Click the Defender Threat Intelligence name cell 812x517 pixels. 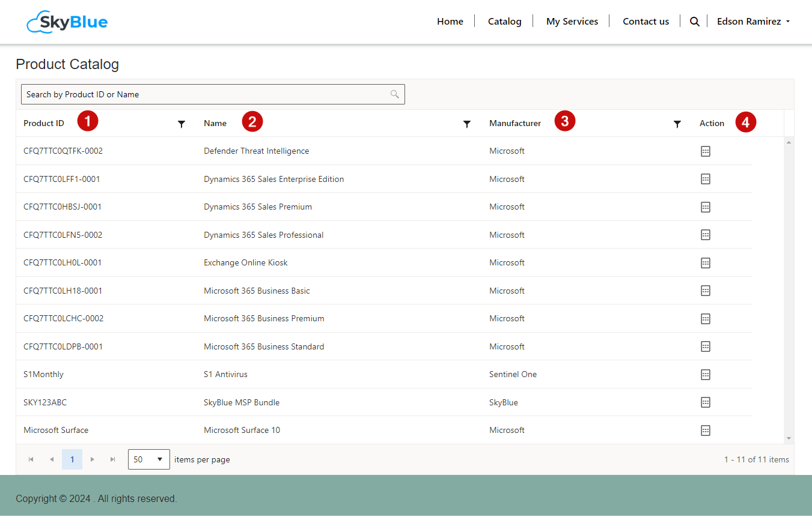[x=257, y=151]
